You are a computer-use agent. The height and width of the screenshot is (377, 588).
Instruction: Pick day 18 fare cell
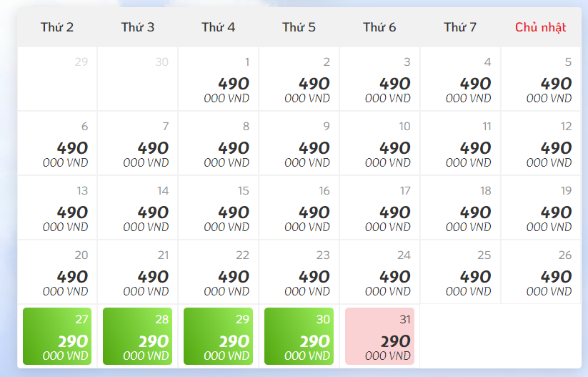click(460, 207)
